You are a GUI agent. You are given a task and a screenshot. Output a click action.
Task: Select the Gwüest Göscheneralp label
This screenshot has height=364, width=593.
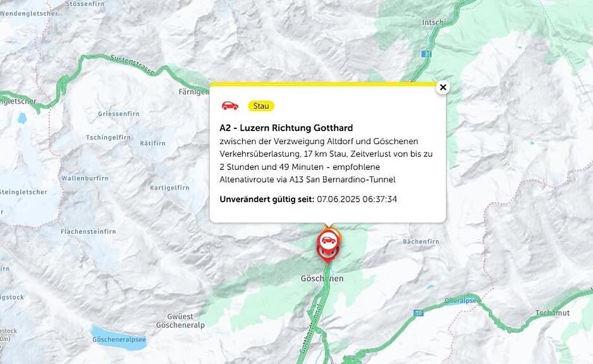point(180,321)
